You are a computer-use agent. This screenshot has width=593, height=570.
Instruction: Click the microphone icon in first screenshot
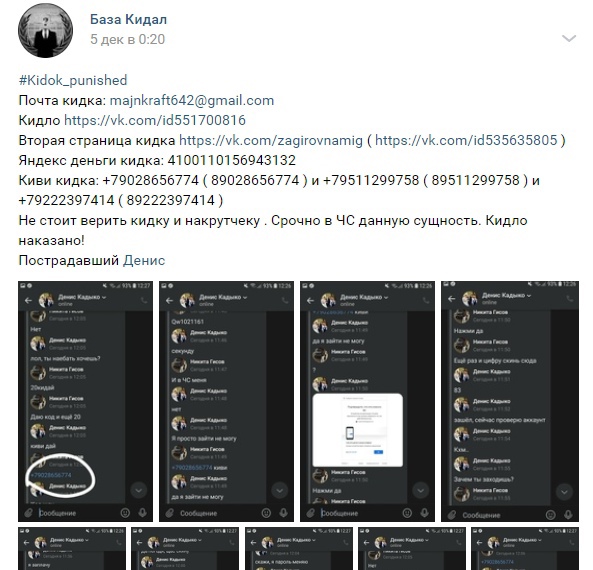point(143,513)
